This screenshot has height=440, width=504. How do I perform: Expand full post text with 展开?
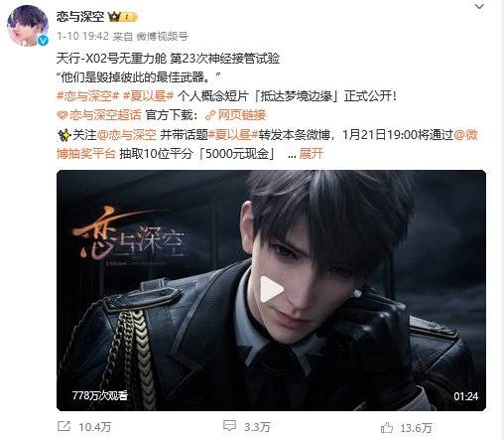pyautogui.click(x=311, y=154)
